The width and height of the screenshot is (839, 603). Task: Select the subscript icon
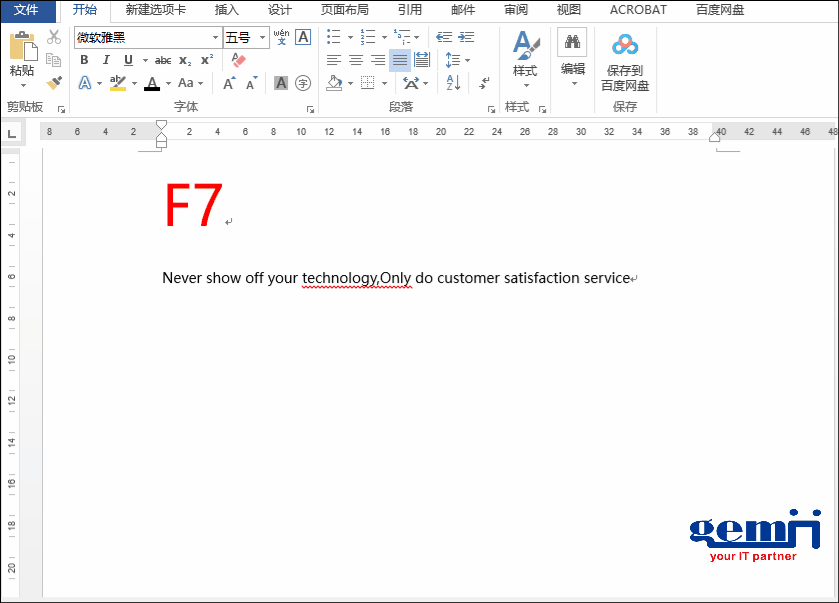pos(184,60)
